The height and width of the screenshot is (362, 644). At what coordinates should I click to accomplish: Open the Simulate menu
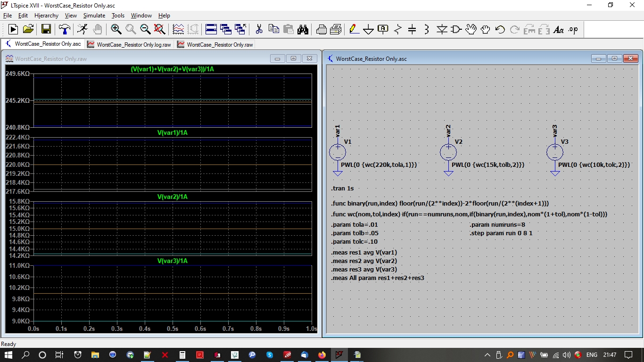pos(94,16)
